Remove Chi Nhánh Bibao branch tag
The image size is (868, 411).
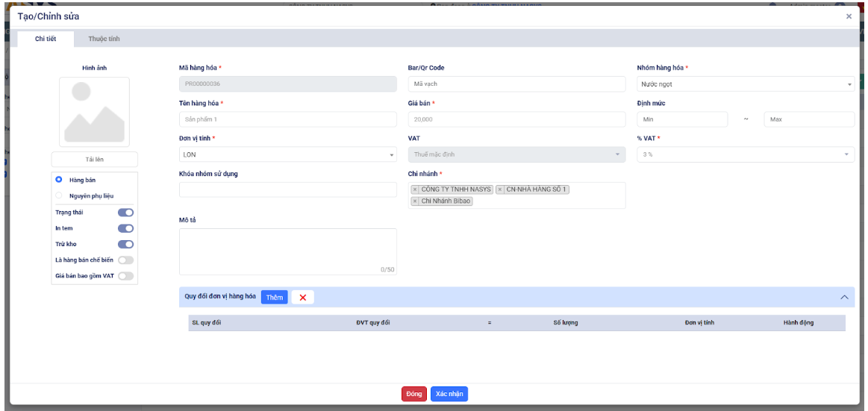[415, 201]
